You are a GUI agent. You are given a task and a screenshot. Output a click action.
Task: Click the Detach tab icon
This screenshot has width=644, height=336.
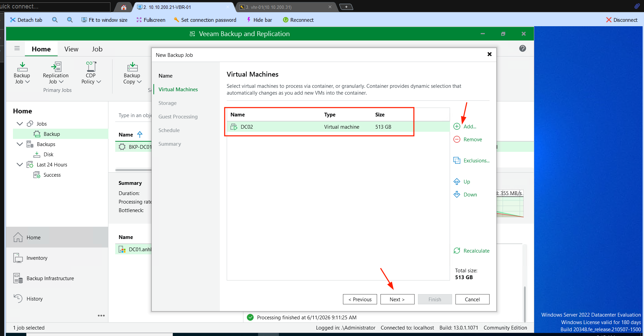click(x=13, y=20)
